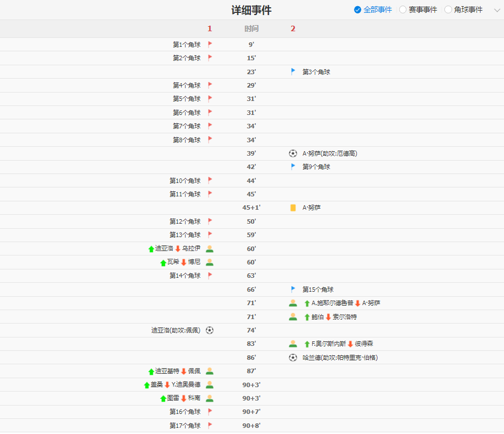
Task: Select the 全部事件 radio option
Action: 372,10
